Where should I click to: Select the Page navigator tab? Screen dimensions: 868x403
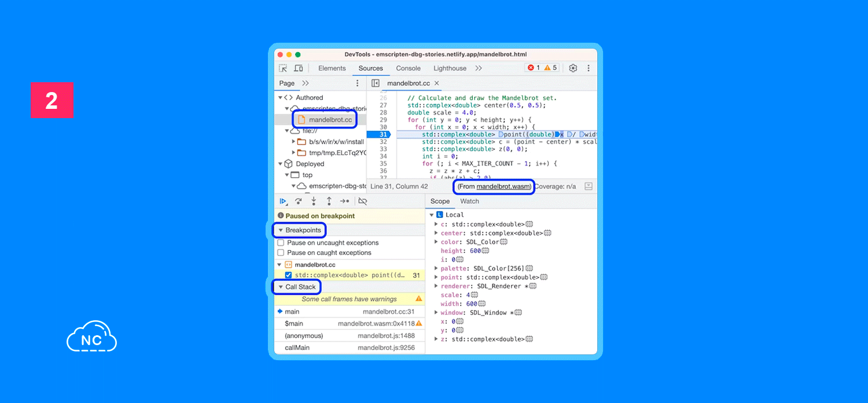point(287,83)
